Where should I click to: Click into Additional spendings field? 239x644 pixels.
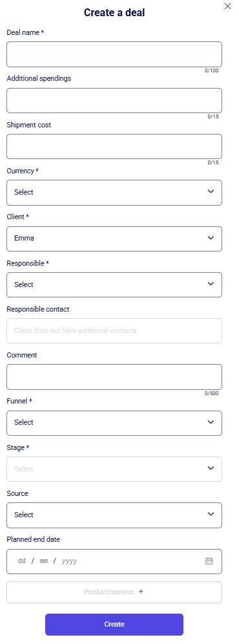[x=114, y=100]
